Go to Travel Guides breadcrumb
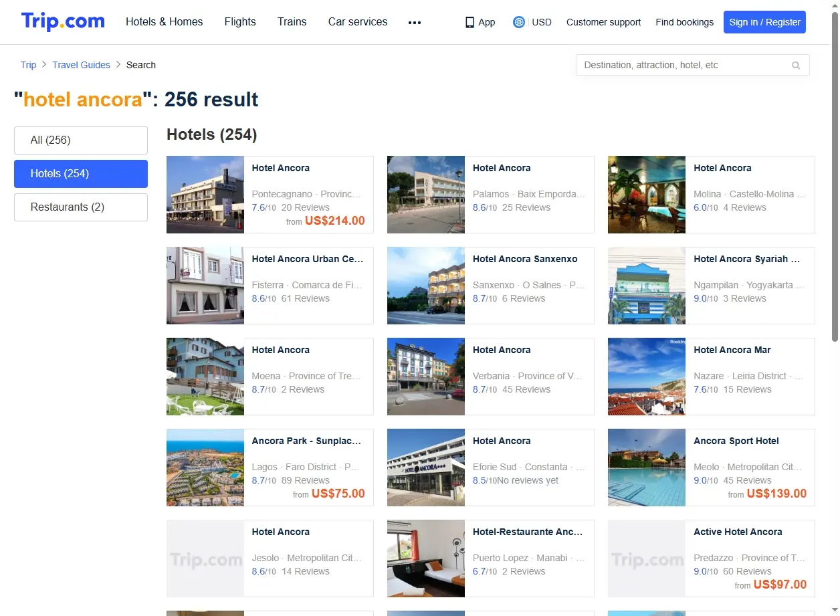Image resolution: width=840 pixels, height=616 pixels. tap(81, 65)
